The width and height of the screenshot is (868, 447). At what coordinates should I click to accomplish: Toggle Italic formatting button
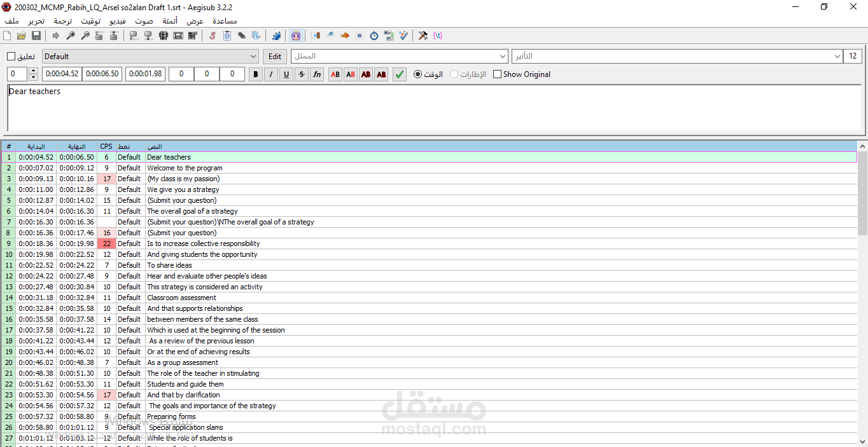pos(271,74)
